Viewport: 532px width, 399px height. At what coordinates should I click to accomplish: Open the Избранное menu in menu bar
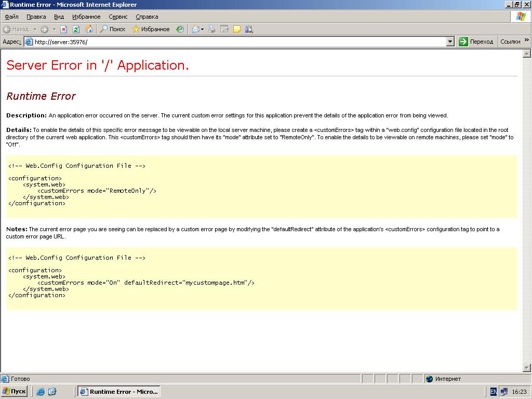coord(86,17)
